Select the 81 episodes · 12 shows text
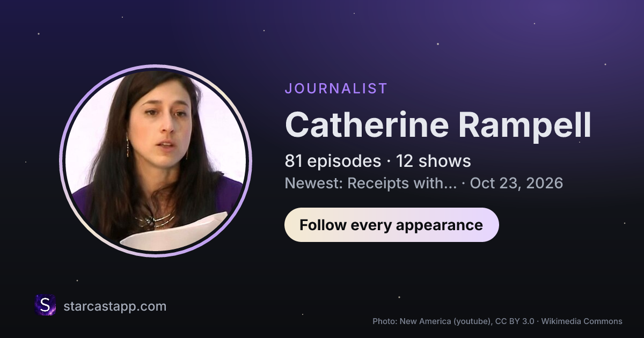 (x=378, y=161)
